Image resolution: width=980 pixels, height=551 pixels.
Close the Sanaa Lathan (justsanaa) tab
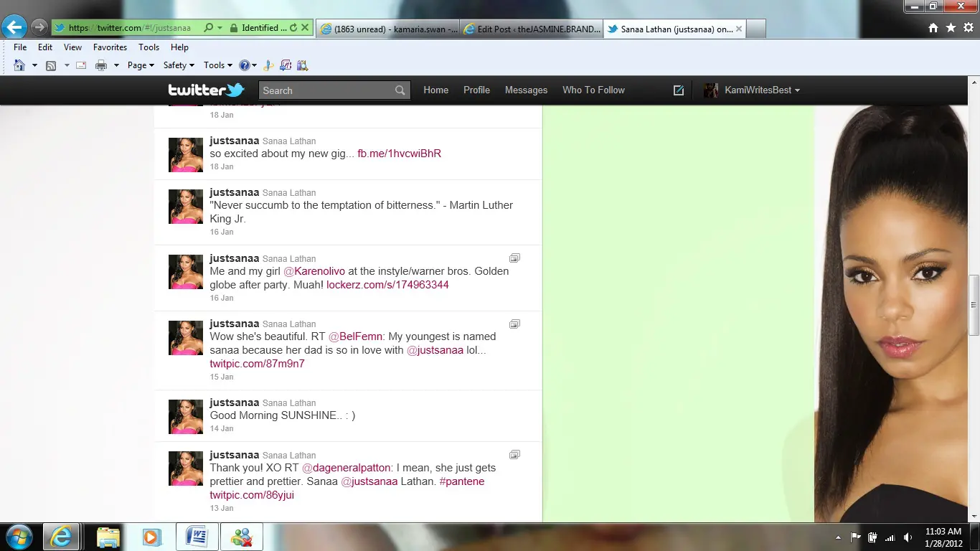pos(739,29)
